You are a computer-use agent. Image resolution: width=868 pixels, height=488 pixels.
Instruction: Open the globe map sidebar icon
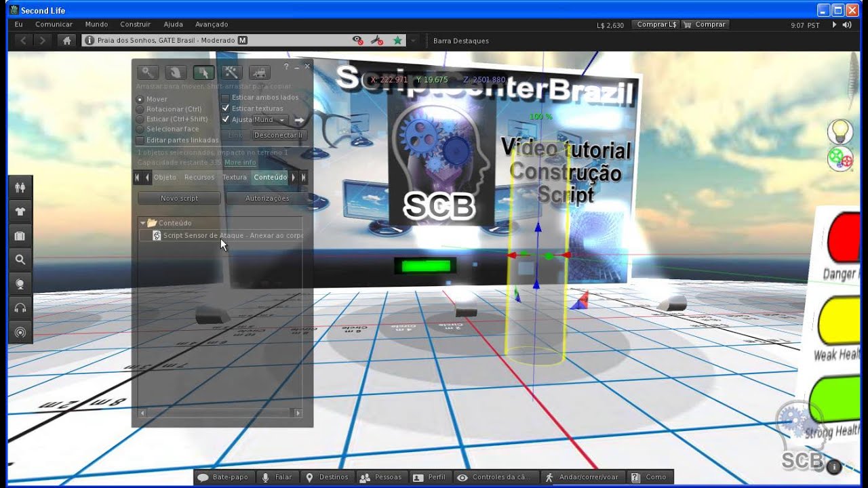[x=20, y=284]
